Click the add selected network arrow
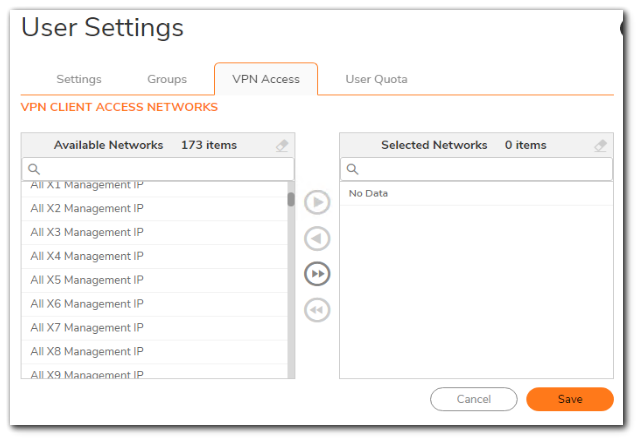The height and width of the screenshot is (443, 641). tap(317, 203)
